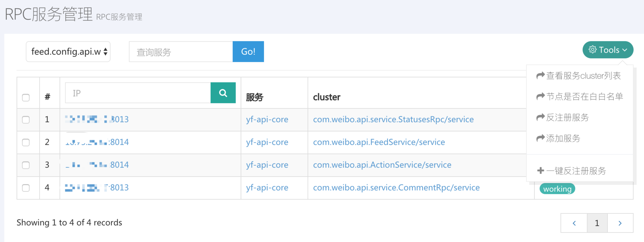The width and height of the screenshot is (644, 242).
Task: Choose 节点是否在白名单 from Tools menu
Action: 584,97
